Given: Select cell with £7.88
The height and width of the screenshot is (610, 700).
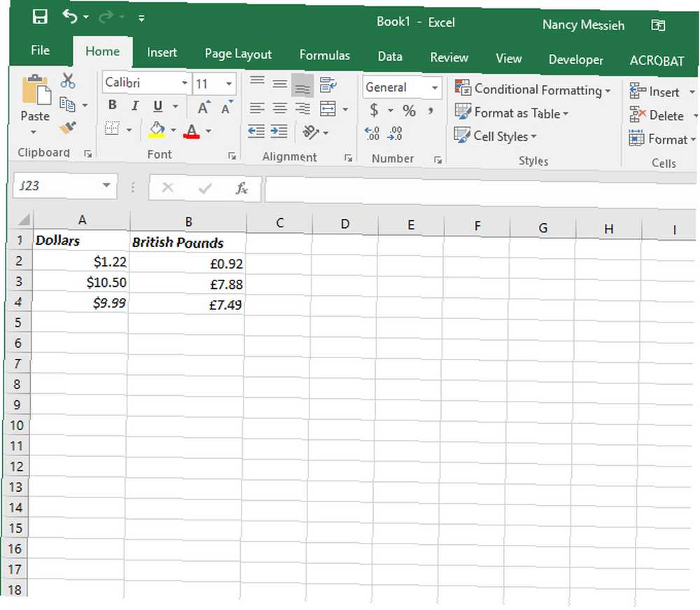Looking at the screenshot, I should [x=187, y=284].
